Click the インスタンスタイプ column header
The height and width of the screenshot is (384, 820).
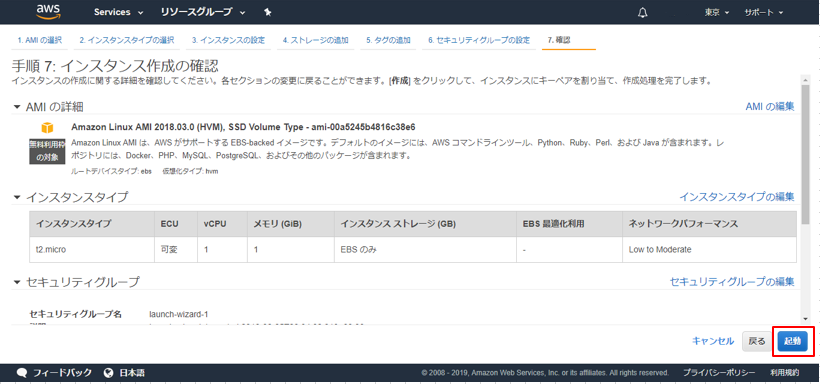[x=92, y=224]
